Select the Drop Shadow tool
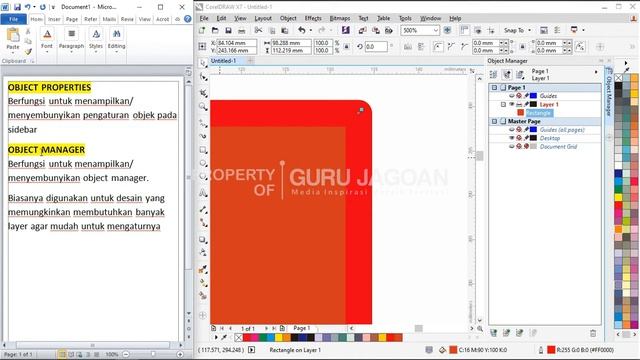The height and width of the screenshot is (360, 640). (x=203, y=240)
